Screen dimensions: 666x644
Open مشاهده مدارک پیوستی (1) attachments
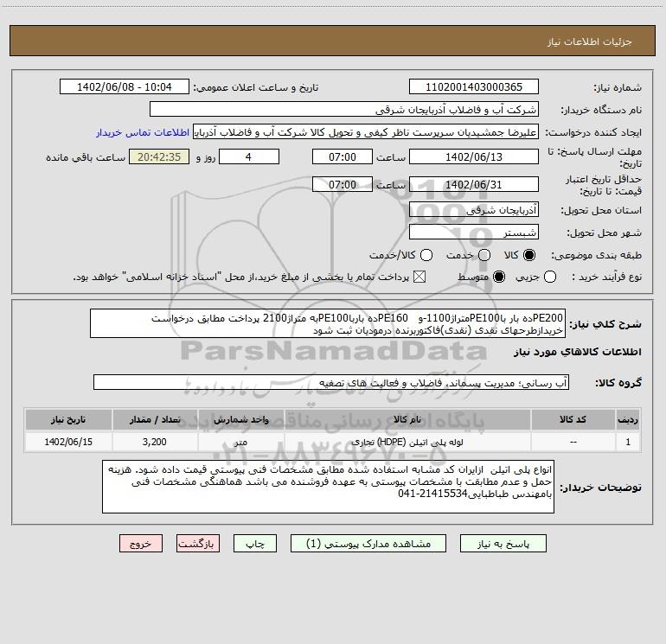[x=368, y=544]
